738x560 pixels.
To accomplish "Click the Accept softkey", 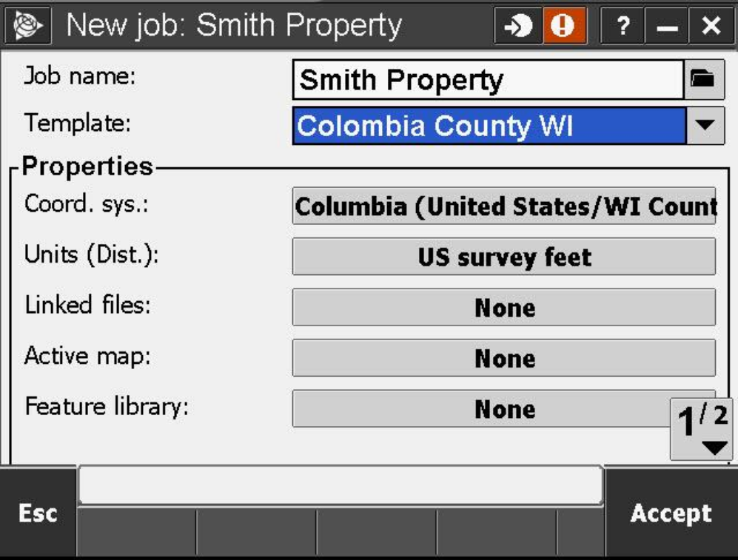I will click(671, 513).
